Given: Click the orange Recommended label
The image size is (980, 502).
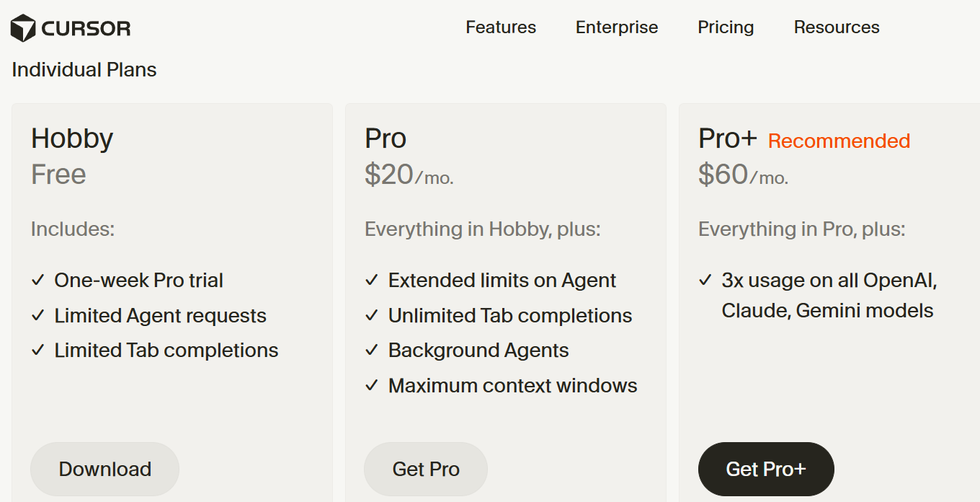Looking at the screenshot, I should (839, 141).
